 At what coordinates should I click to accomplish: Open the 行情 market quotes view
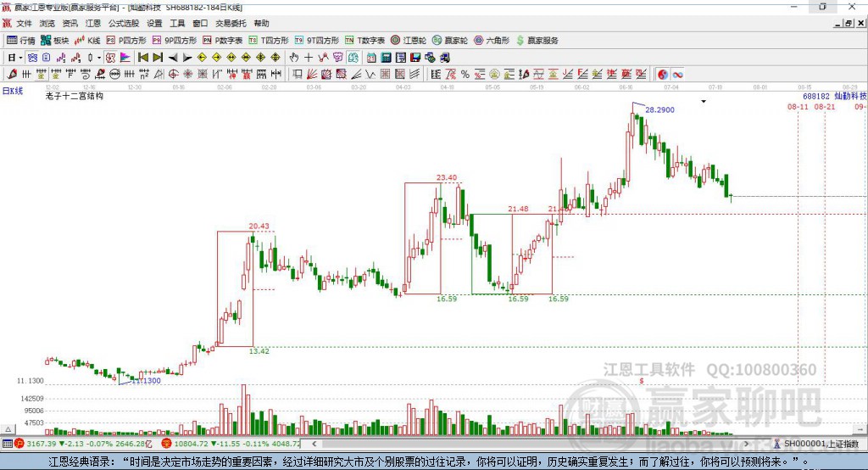tap(20, 41)
